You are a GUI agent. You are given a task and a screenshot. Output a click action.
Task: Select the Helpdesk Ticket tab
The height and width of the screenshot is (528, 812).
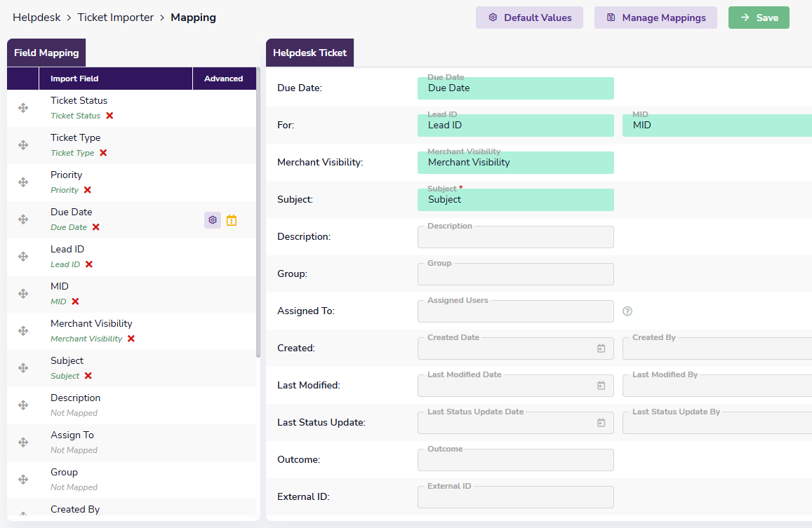[310, 53]
